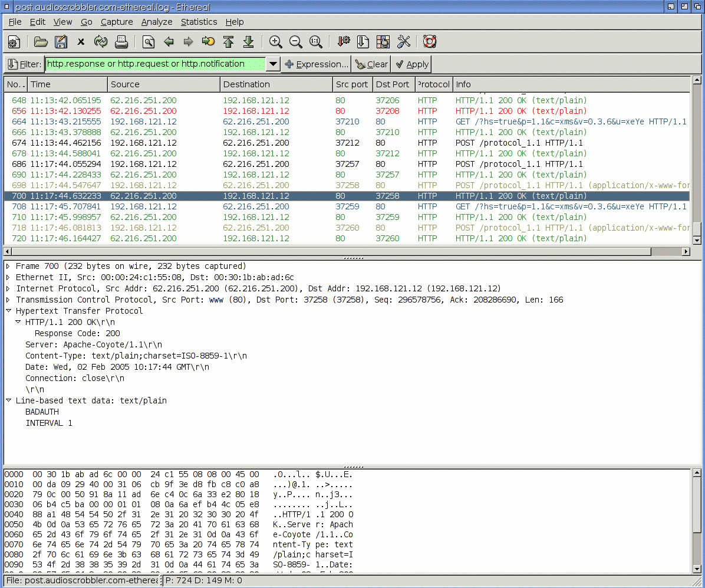This screenshot has width=705, height=588.
Task: Open Find Packet with the magnifier-page icon
Action: coord(149,42)
